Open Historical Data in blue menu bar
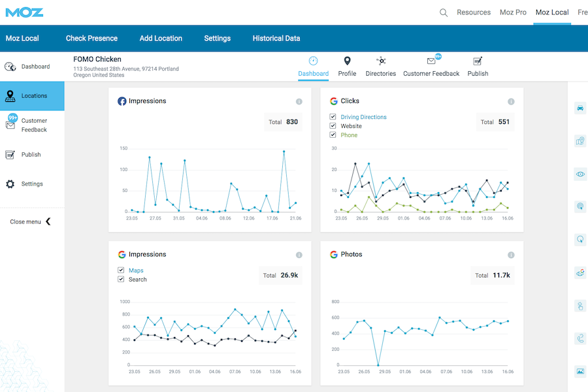This screenshot has width=588, height=392. click(x=276, y=39)
